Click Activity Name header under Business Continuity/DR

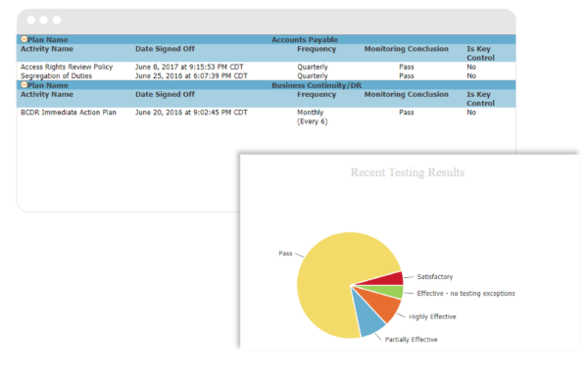tap(47, 94)
